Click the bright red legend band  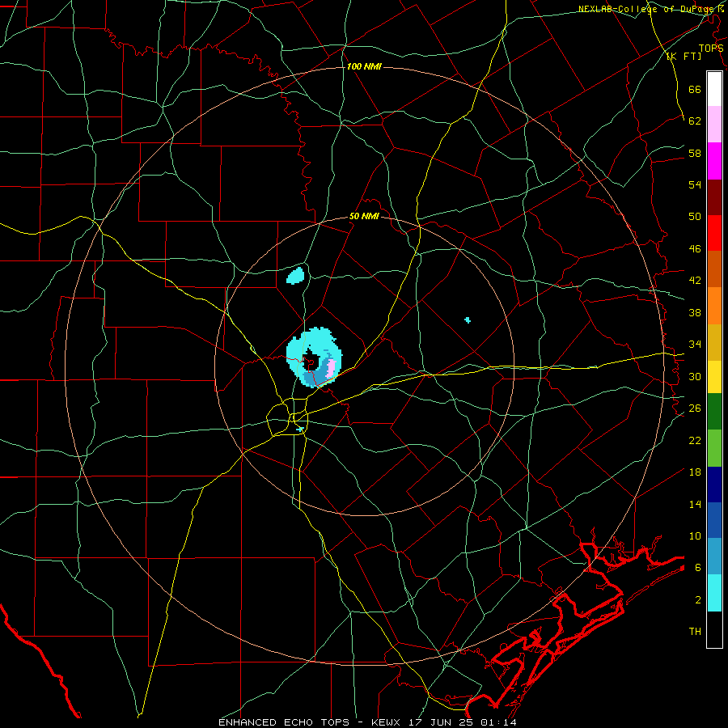[x=714, y=233]
